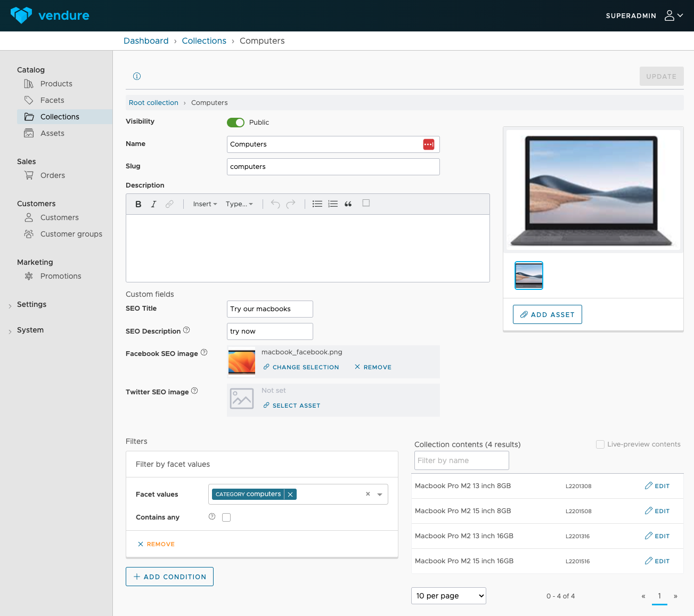Insert a numbered list in description
This screenshot has height=616, width=694.
pyautogui.click(x=333, y=204)
